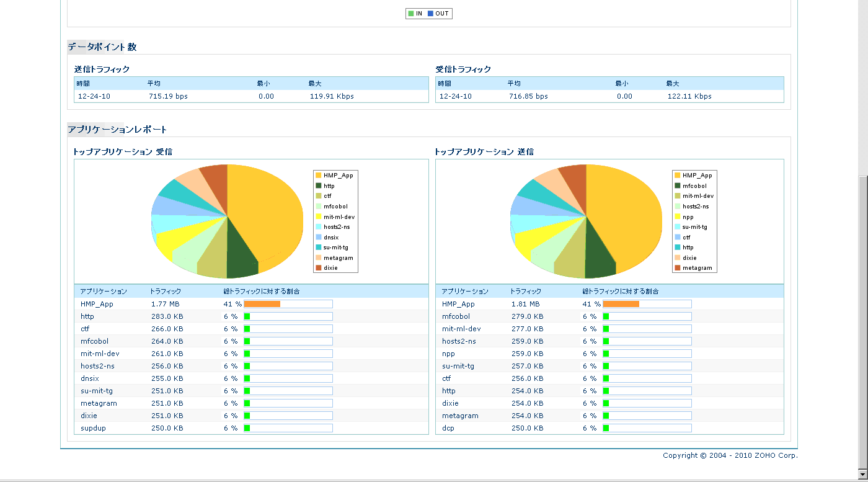Click metagram swatch in sent pie legend

[678, 268]
